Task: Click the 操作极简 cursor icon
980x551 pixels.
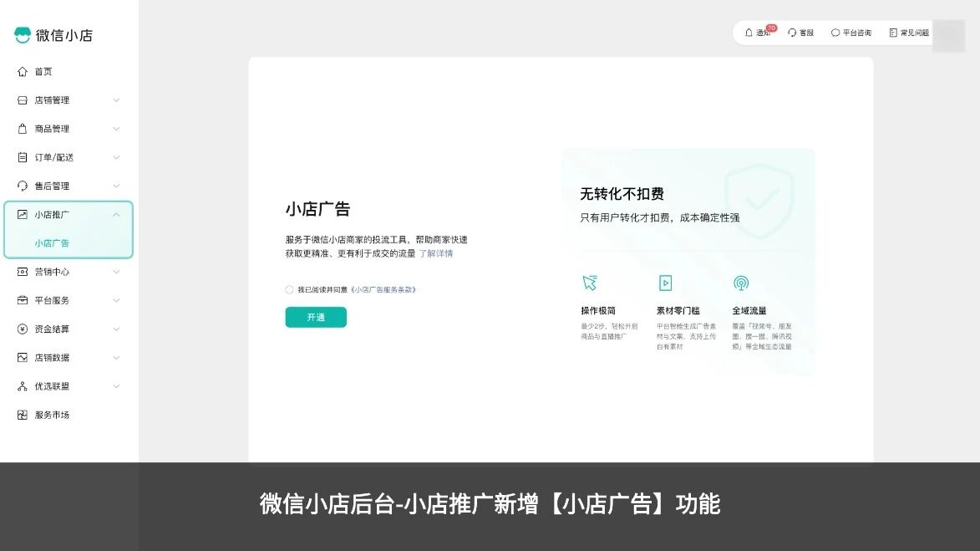Action: (589, 283)
